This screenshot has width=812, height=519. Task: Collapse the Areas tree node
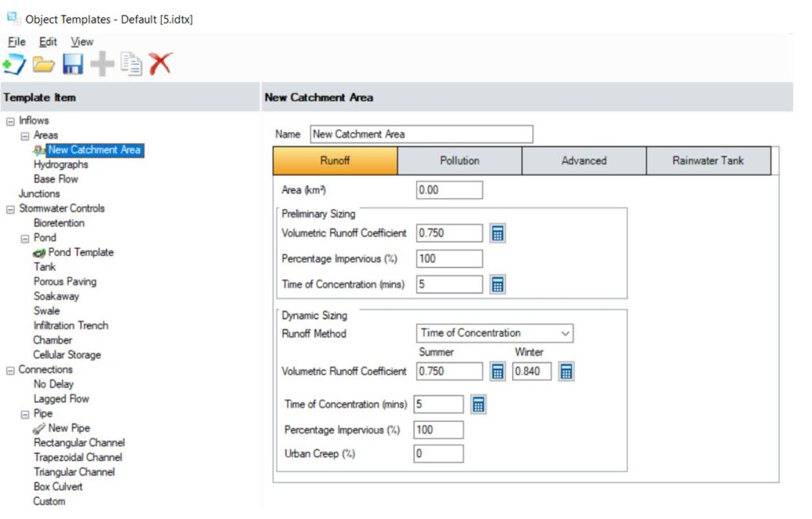(x=25, y=136)
